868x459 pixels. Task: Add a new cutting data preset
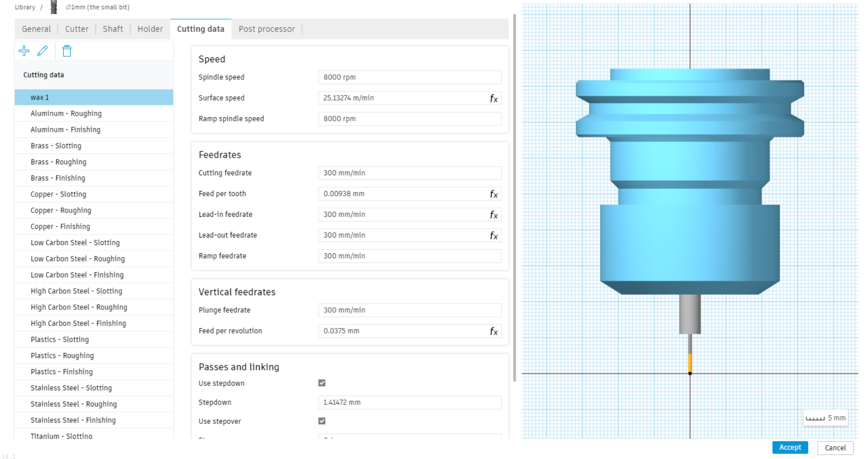click(x=24, y=51)
